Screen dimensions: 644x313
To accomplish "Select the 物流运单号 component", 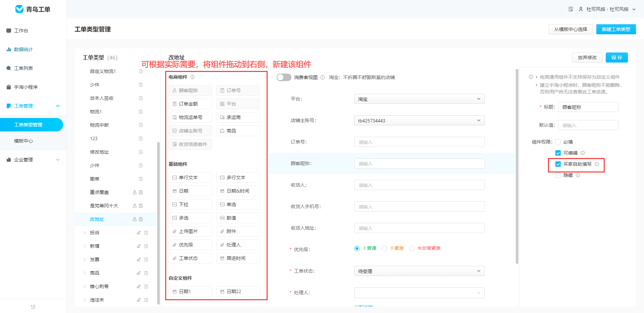I will [x=190, y=117].
